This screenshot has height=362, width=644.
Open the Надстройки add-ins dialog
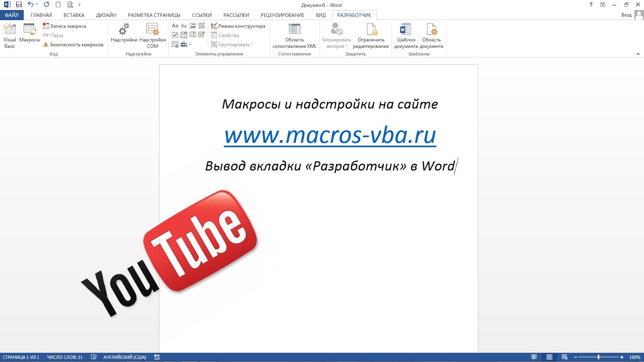pyautogui.click(x=124, y=34)
